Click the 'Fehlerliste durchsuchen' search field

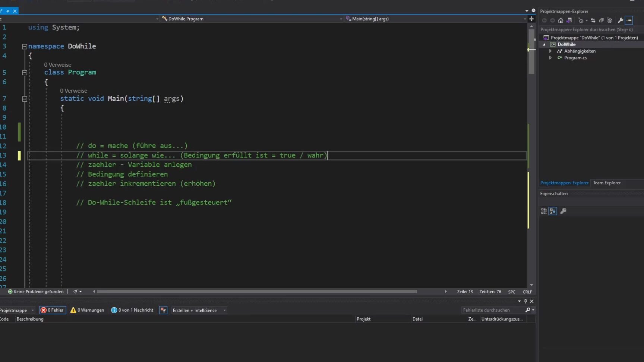coord(492,310)
